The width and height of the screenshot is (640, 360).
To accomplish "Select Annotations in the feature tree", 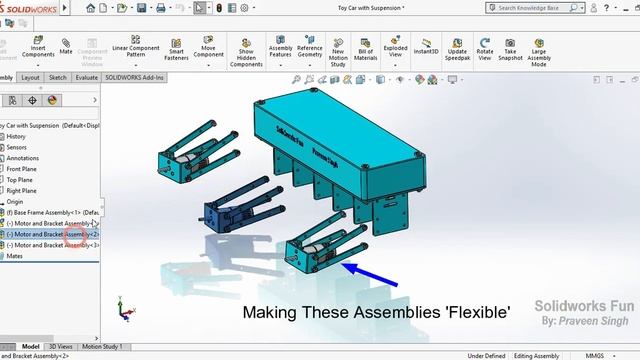I will point(22,158).
